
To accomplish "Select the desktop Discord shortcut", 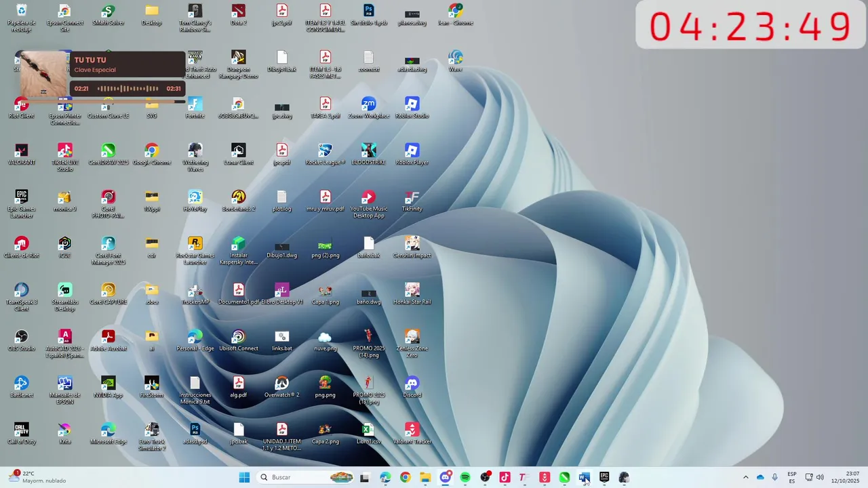I will pos(412,387).
